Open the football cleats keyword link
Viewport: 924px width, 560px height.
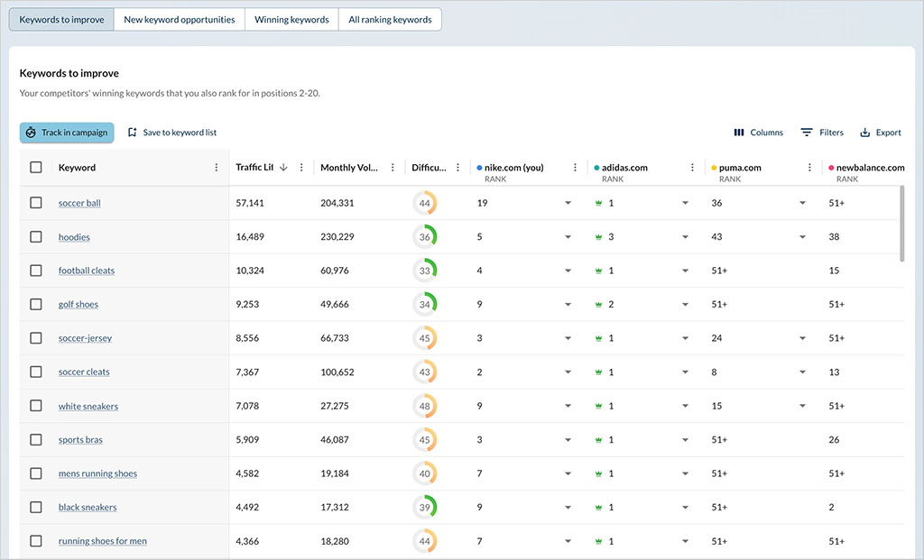(87, 271)
